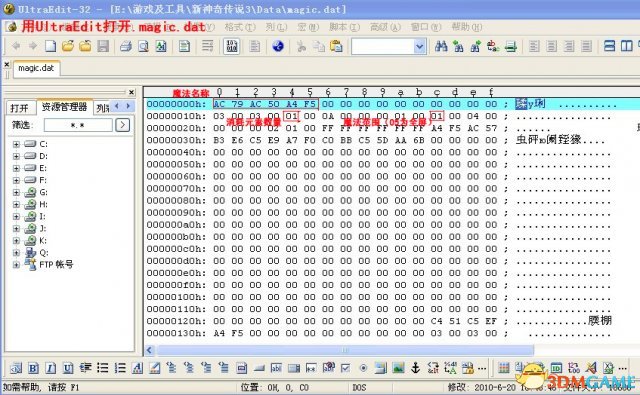
Task: Click the 打开 tab button
Action: (20, 108)
